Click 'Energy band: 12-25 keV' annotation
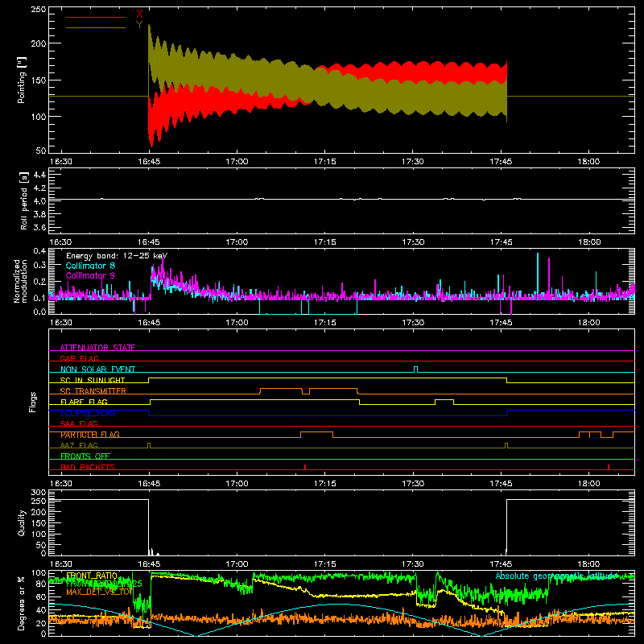The width and height of the screenshot is (644, 644). pyautogui.click(x=117, y=256)
